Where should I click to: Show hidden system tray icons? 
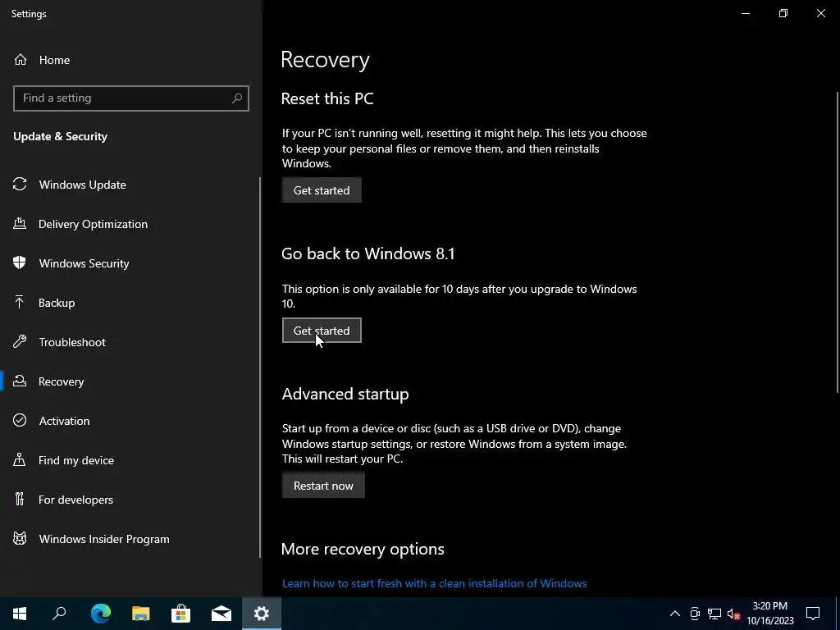point(675,614)
